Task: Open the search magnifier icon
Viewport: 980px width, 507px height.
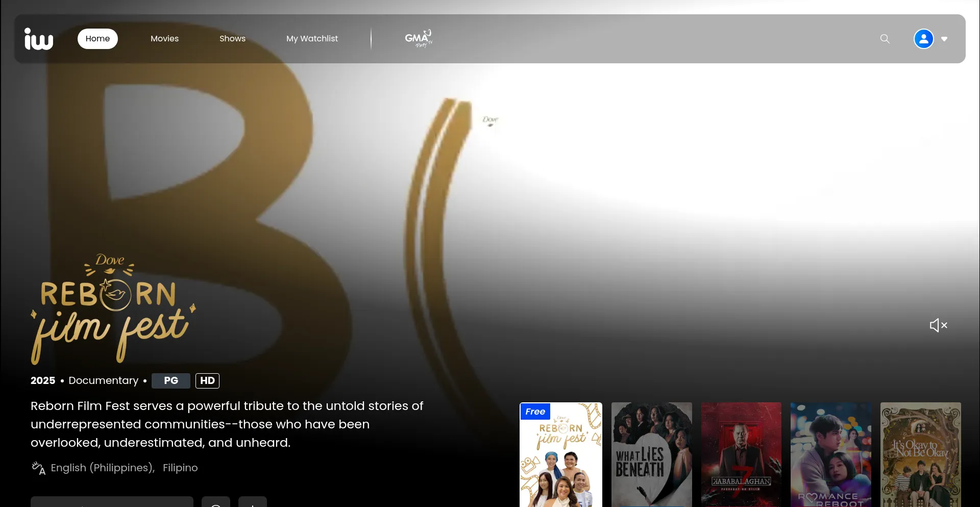Action: pyautogui.click(x=885, y=39)
